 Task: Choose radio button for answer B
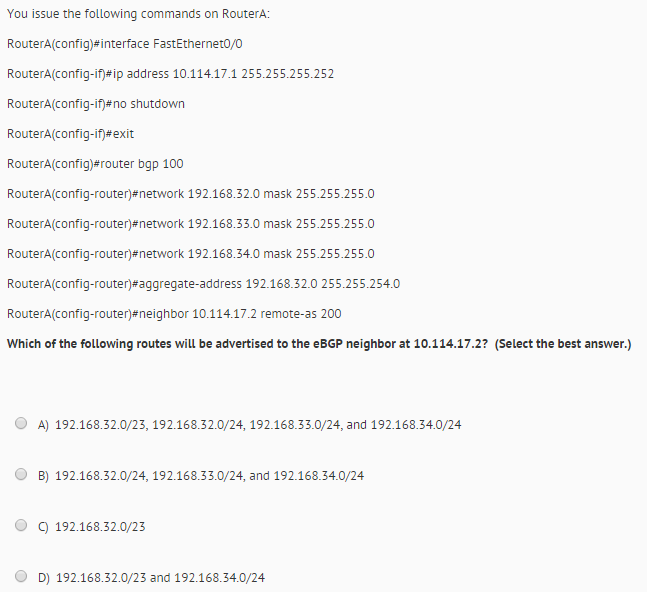(x=21, y=474)
